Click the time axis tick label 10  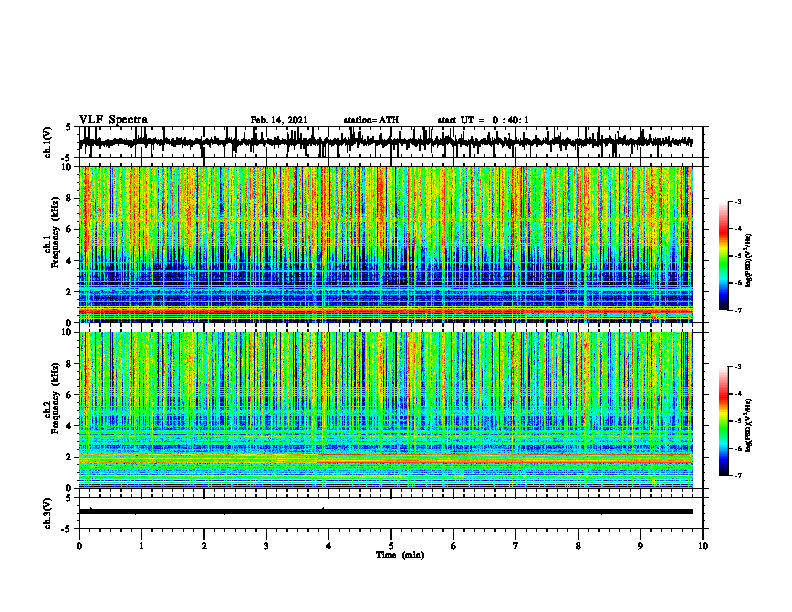pyautogui.click(x=703, y=546)
